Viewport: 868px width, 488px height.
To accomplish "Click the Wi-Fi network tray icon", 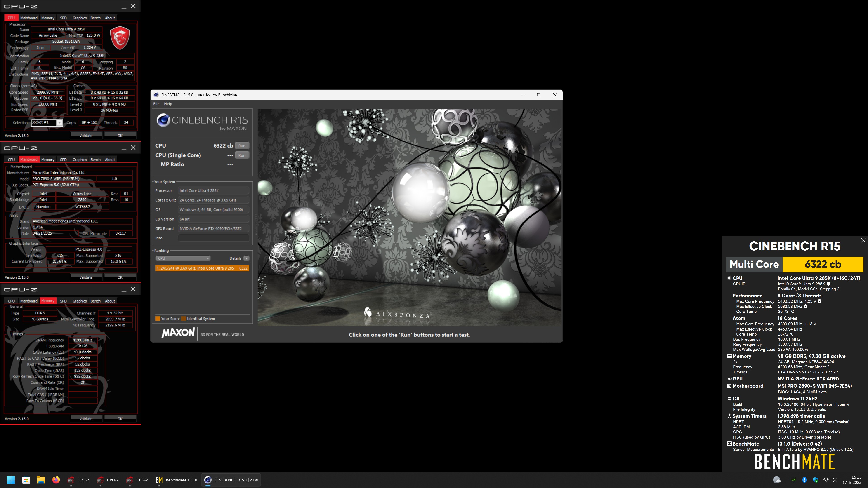I will 826,480.
